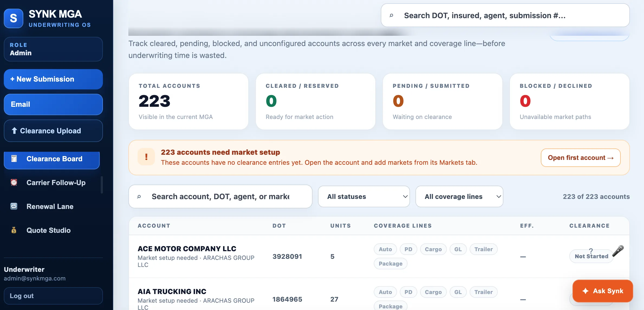
Task: Launch the Ask Synk assistant
Action: [x=603, y=291]
